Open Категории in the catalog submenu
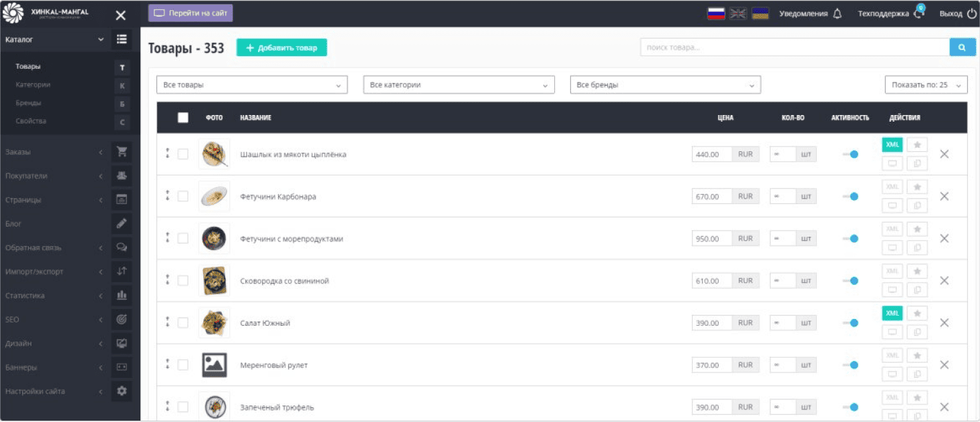980x422 pixels. click(33, 85)
